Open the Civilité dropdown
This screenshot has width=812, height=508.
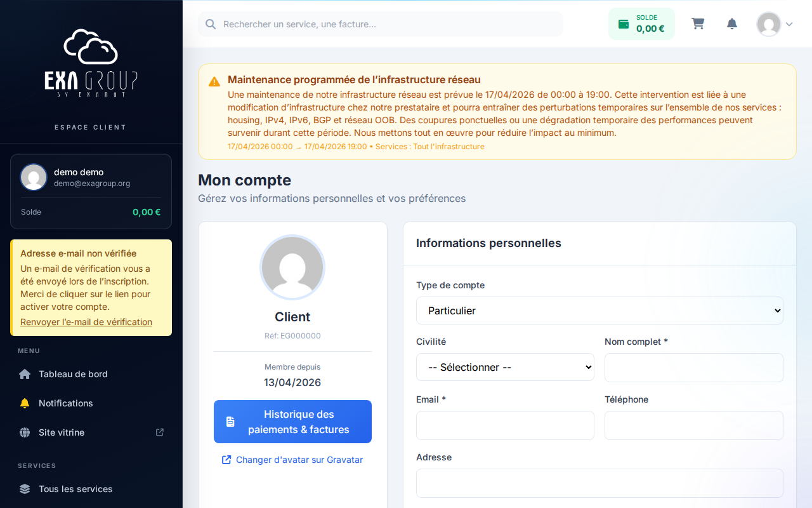click(x=505, y=367)
